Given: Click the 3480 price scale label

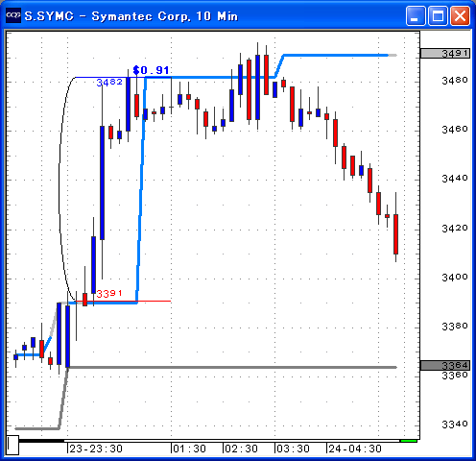Looking at the screenshot, I should 455,81.
